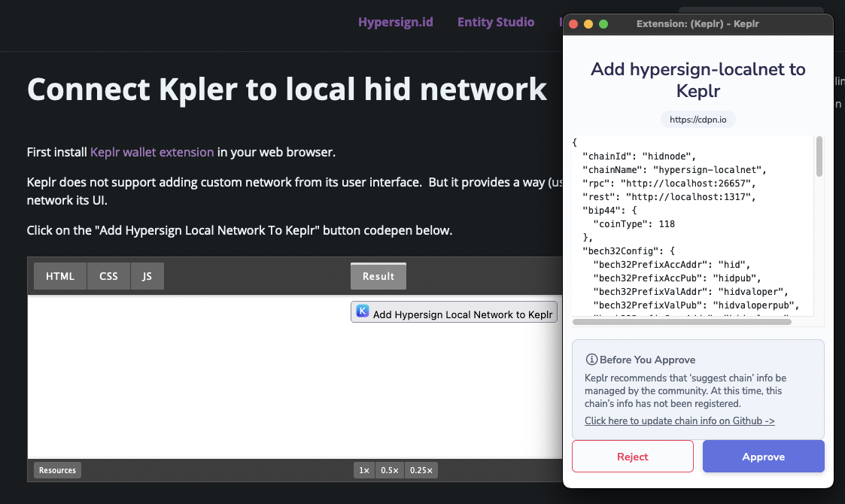Set preview zoom to 0.25×
Image resolution: width=845 pixels, height=504 pixels.
(421, 470)
